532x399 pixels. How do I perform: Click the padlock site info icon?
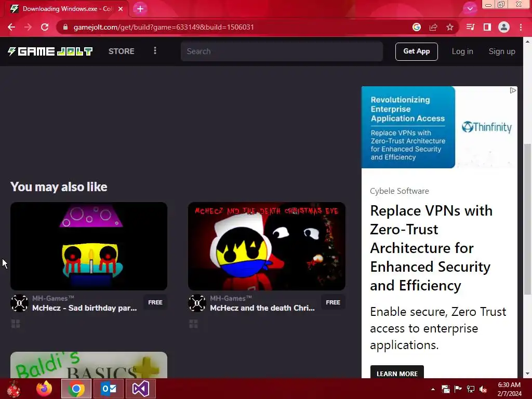click(65, 27)
